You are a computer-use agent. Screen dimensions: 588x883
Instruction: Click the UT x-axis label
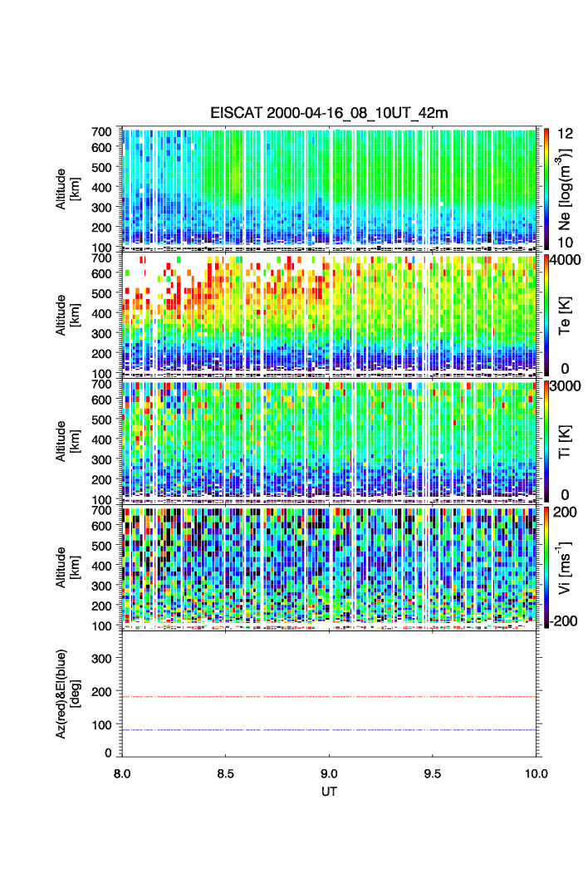(x=329, y=792)
